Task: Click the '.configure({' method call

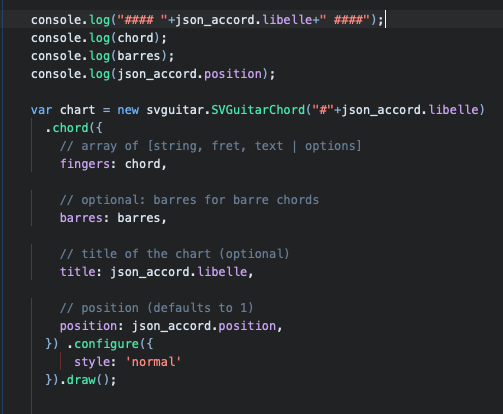Action: tap(110, 344)
